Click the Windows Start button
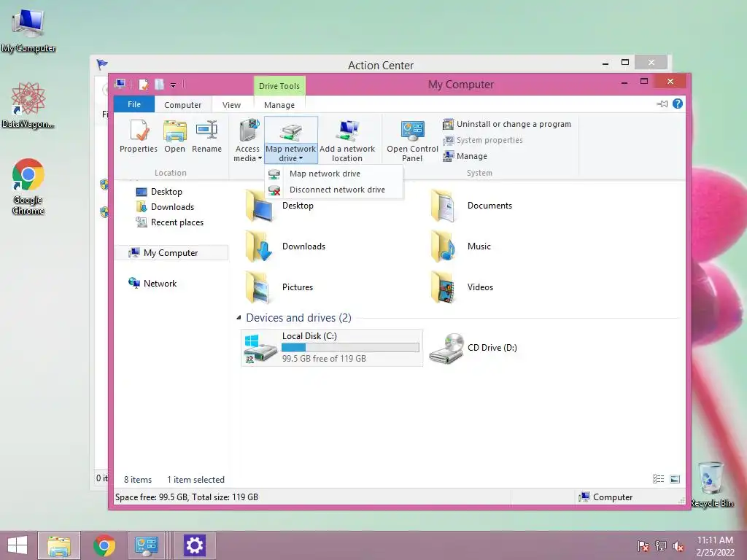 (x=18, y=545)
